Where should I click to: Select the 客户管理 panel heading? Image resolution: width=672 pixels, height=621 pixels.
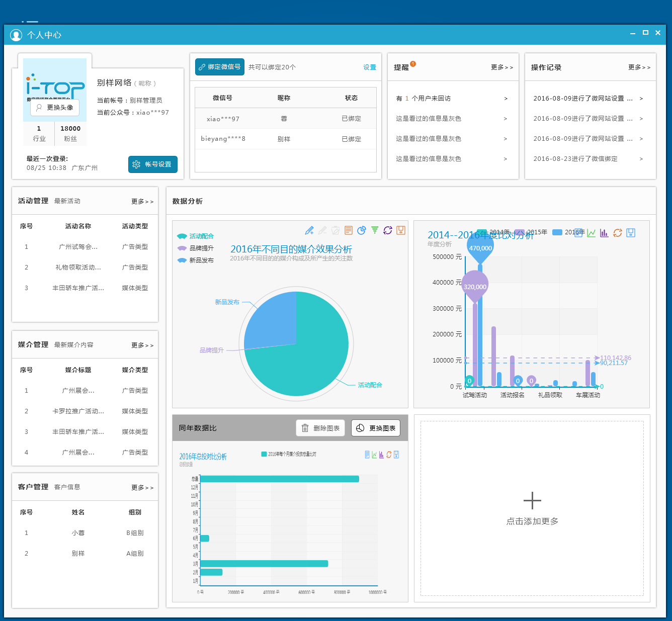pos(33,487)
